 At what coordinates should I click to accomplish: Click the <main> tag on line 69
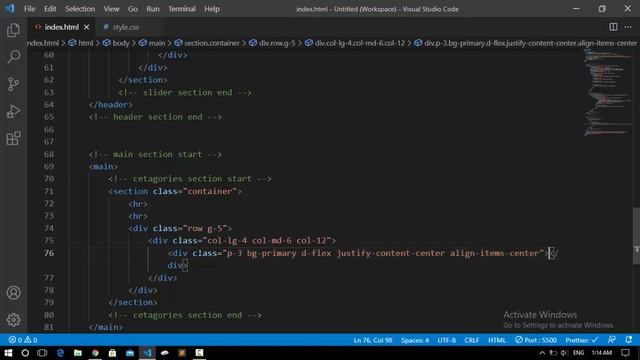click(x=103, y=167)
